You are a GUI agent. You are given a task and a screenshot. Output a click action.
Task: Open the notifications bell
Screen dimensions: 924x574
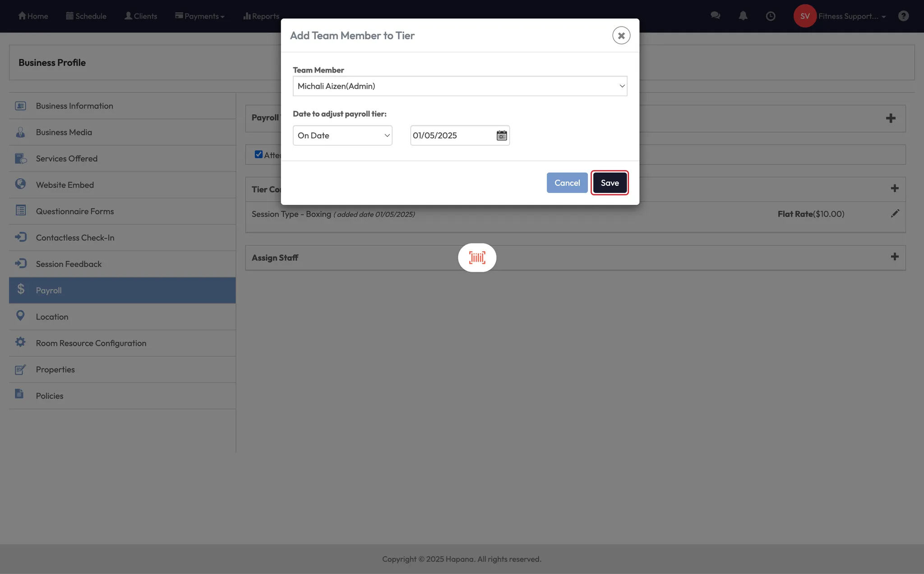(x=743, y=16)
